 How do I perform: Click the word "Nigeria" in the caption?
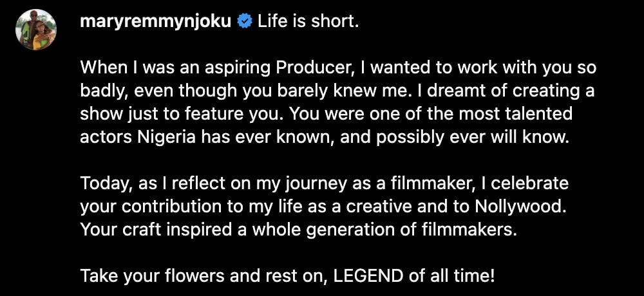(x=175, y=137)
